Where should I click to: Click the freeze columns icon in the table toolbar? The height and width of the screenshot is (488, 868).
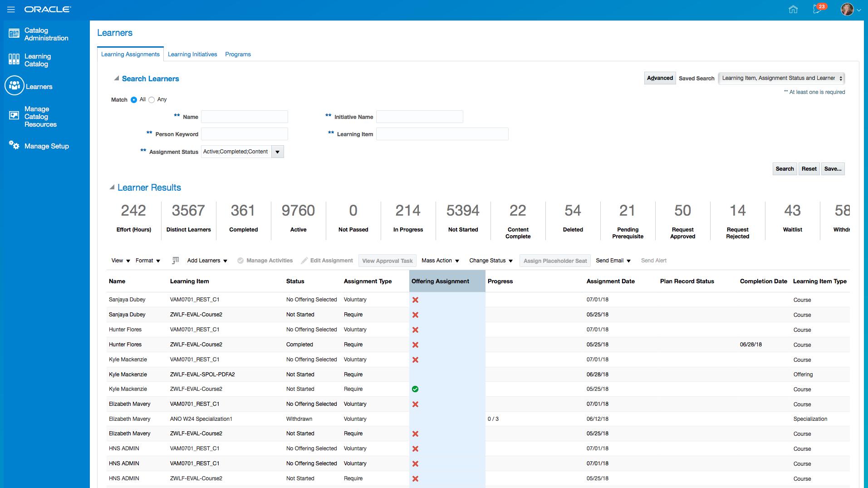tap(176, 261)
